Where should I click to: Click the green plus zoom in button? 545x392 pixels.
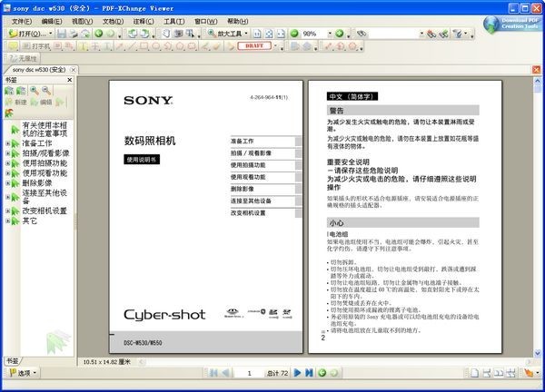point(340,34)
